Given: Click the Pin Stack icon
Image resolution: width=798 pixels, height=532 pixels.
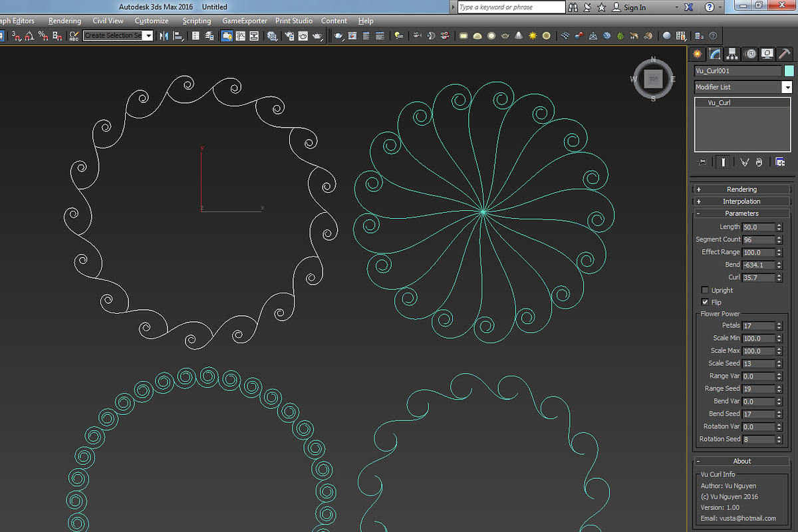Looking at the screenshot, I should (x=701, y=162).
